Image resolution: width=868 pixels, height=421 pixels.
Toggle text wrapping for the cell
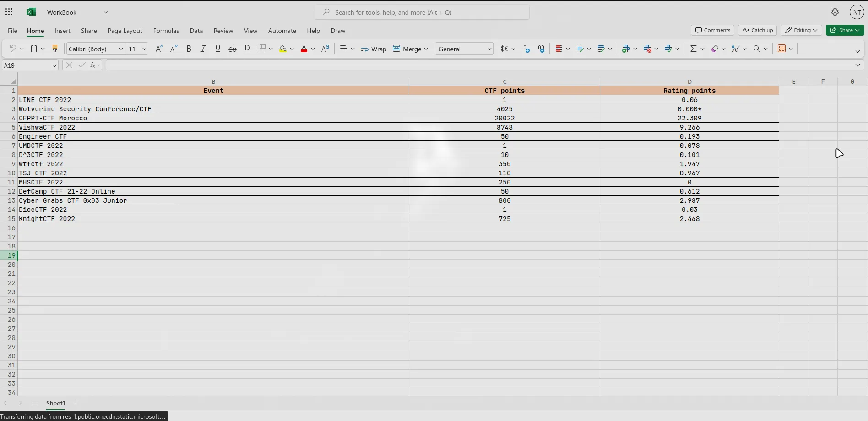[374, 49]
